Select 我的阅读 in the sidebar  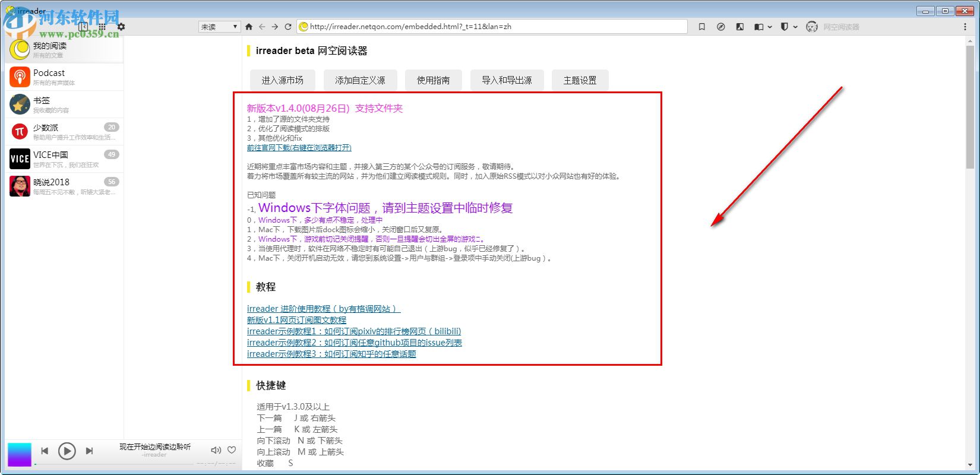coord(64,49)
